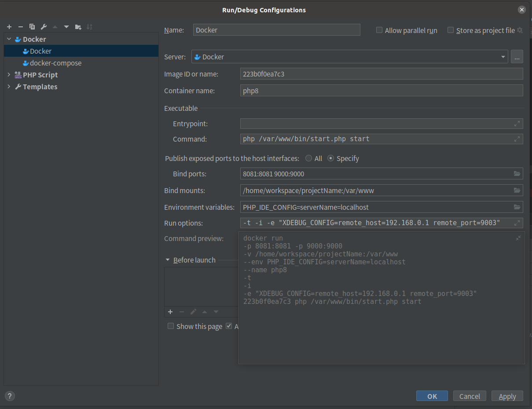Open bind mounts browse icon
Viewport: 532px width, 409px height.
click(x=517, y=190)
